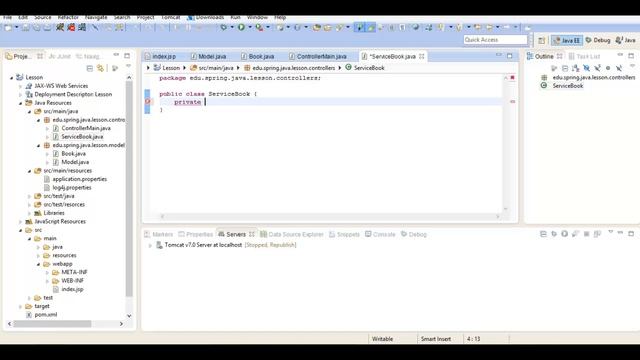Click Collapse All in Project Explorer
Image resolution: width=640 pixels, height=360 pixels.
pos(90,68)
